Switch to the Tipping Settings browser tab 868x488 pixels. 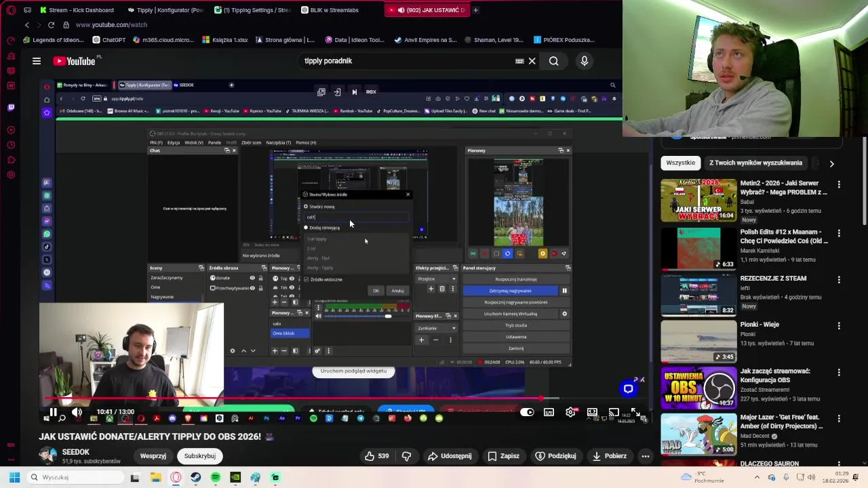(252, 10)
